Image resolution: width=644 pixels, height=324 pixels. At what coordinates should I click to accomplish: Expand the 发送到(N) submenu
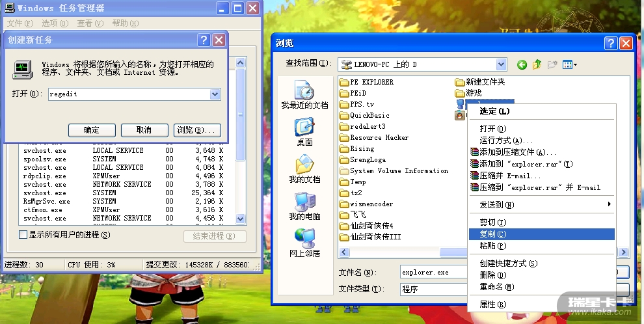(x=541, y=204)
